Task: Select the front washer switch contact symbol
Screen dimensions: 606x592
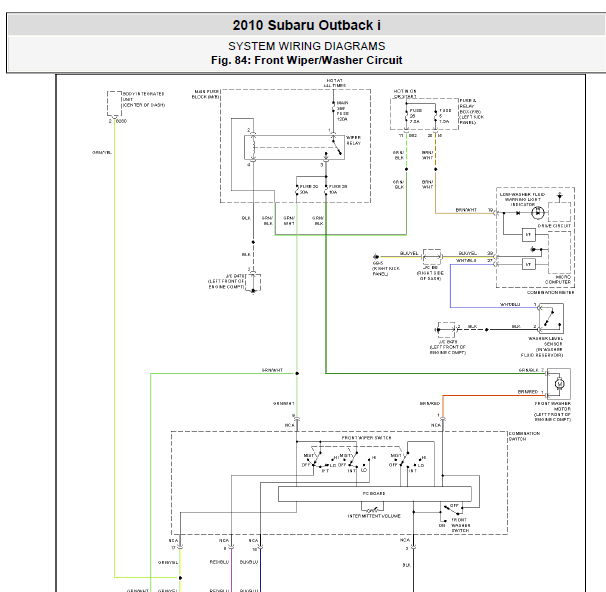Action: [x=451, y=510]
